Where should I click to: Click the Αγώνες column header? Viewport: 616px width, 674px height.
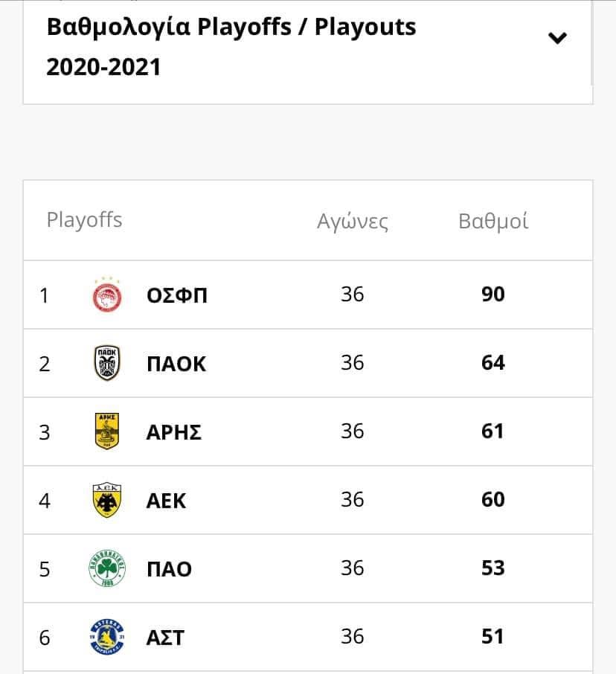tap(353, 221)
